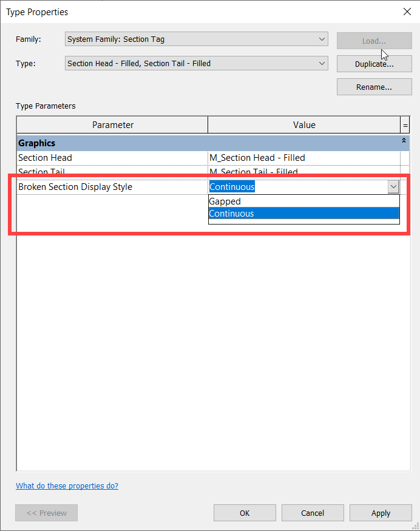The height and width of the screenshot is (531, 420).
Task: Click the Value column header
Action: point(304,125)
